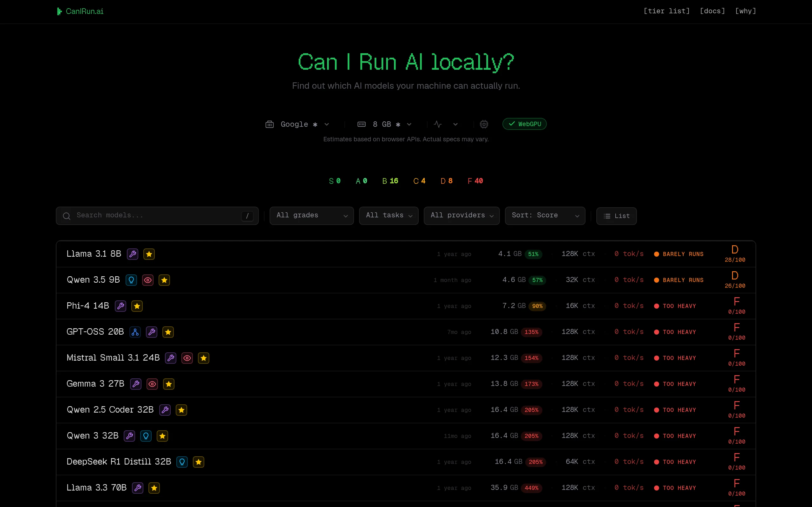Toggle the eye icon on Mistral Small 3.1 24B
Viewport: 812px width, 507px height.
click(187, 358)
